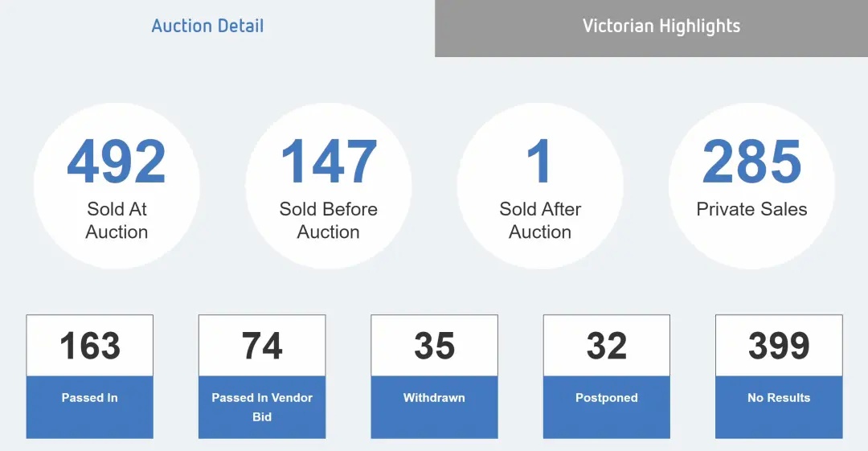Click the Private Sales text

pyautogui.click(x=751, y=209)
